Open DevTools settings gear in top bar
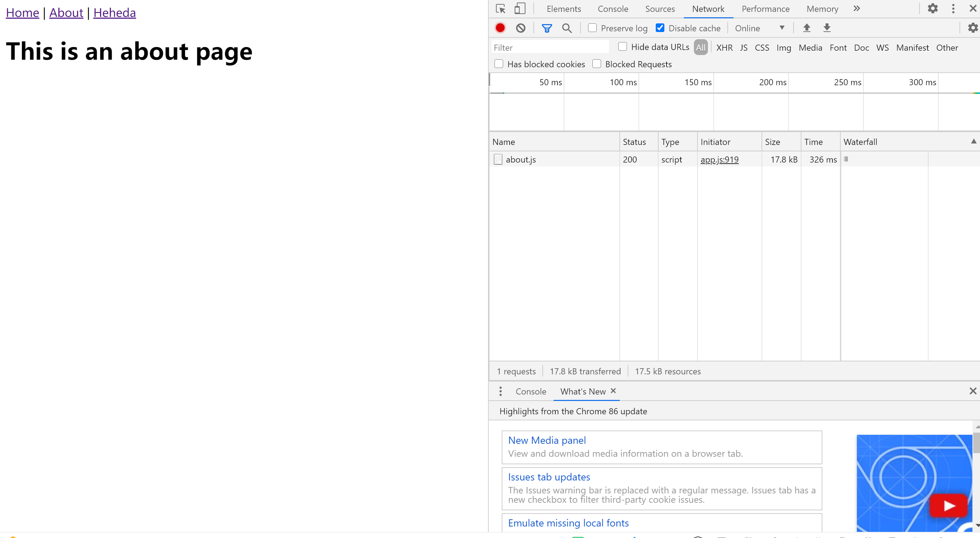This screenshot has width=980, height=538. 932,8
